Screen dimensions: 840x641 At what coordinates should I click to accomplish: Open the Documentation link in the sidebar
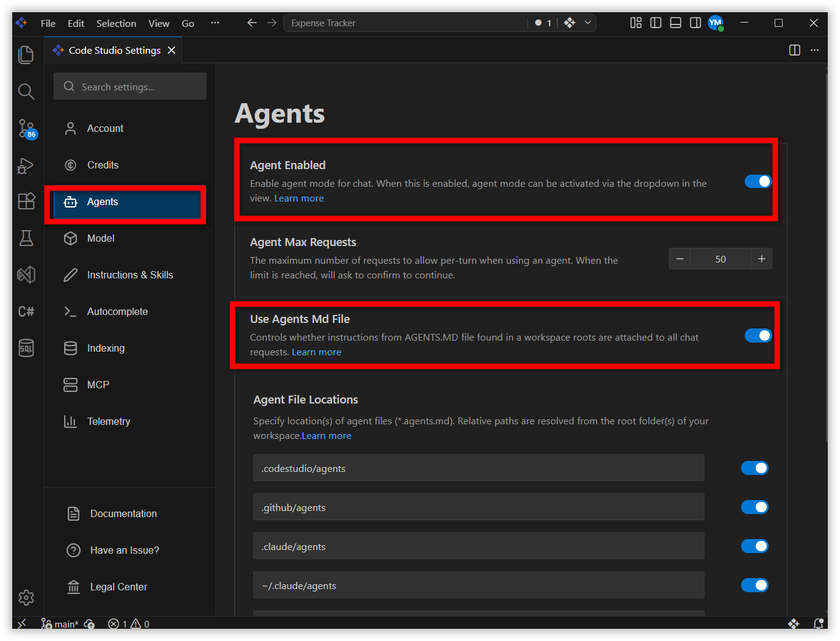click(123, 513)
